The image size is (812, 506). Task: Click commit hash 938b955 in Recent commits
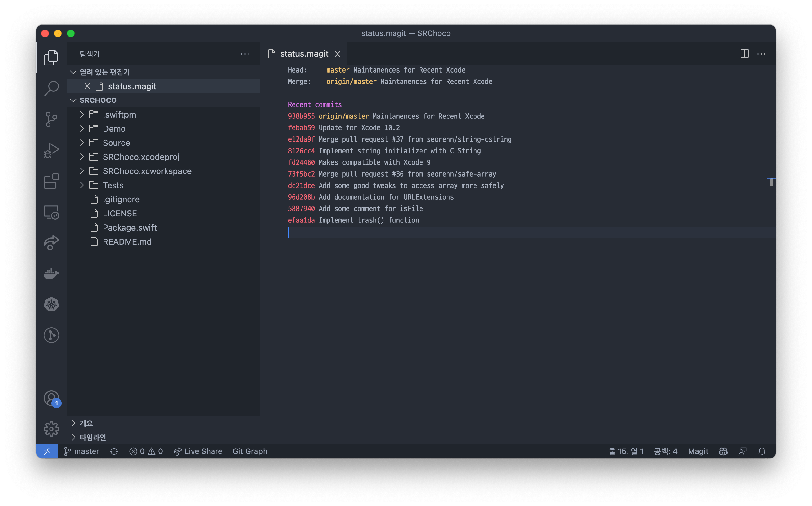point(301,117)
